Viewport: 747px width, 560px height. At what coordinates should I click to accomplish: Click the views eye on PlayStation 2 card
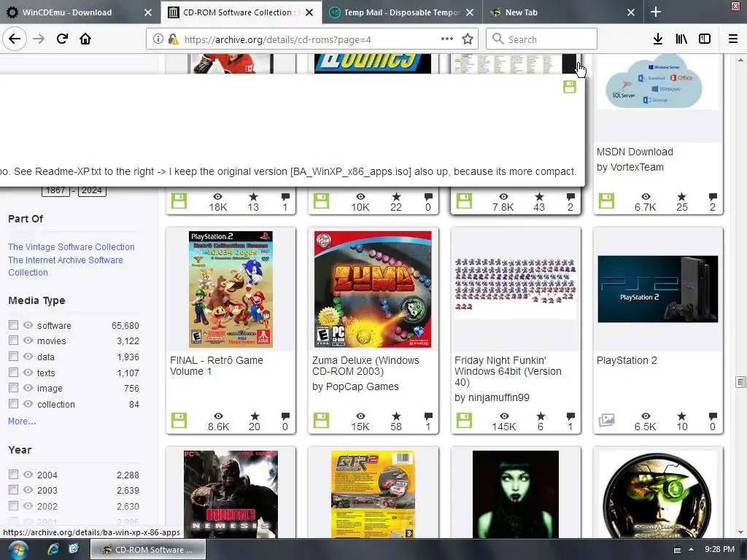646,416
